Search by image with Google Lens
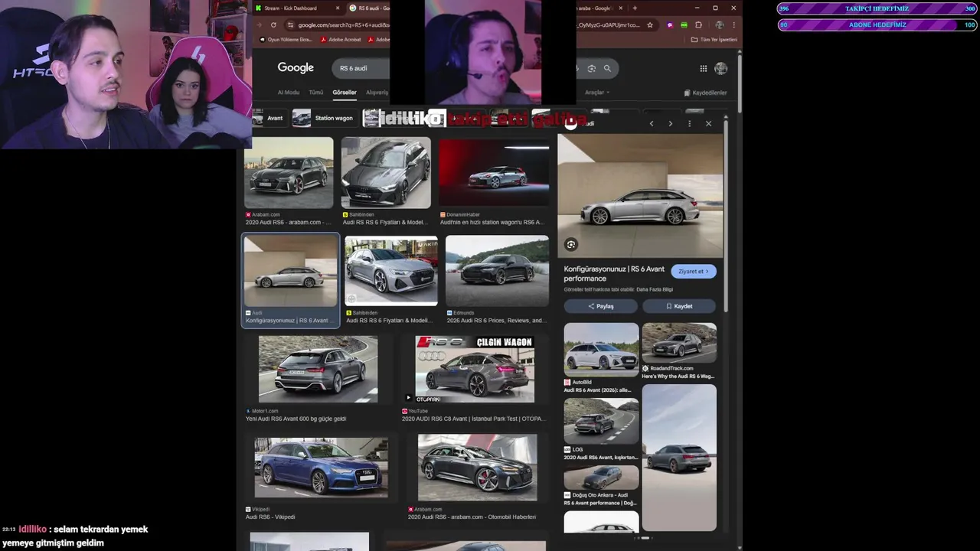The width and height of the screenshot is (980, 551). click(591, 68)
